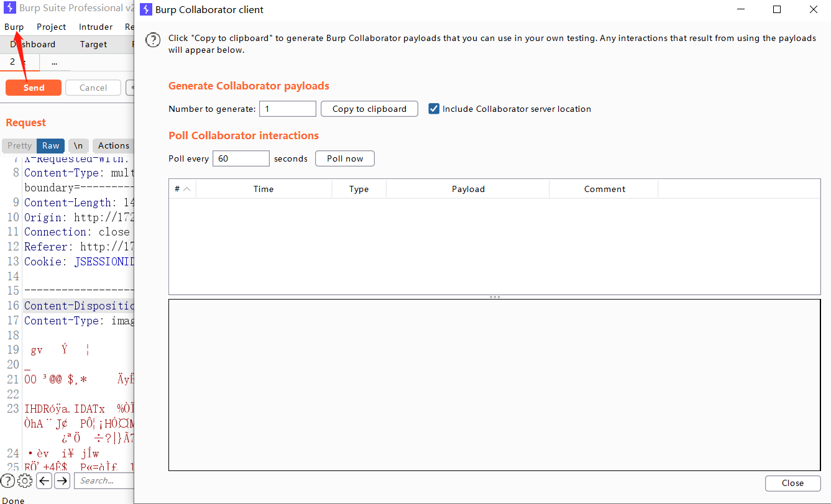Image resolution: width=831 pixels, height=504 pixels.
Task: Click Copy to clipboard button
Action: 369,109
